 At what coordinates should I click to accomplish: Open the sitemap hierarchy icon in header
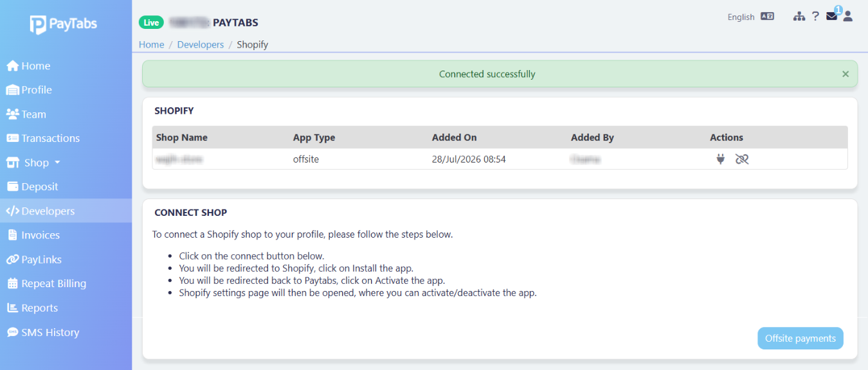(799, 17)
